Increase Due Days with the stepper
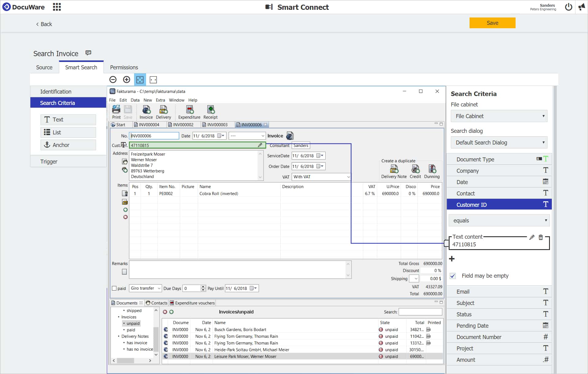Image resolution: width=588 pixels, height=374 pixels. (x=203, y=287)
